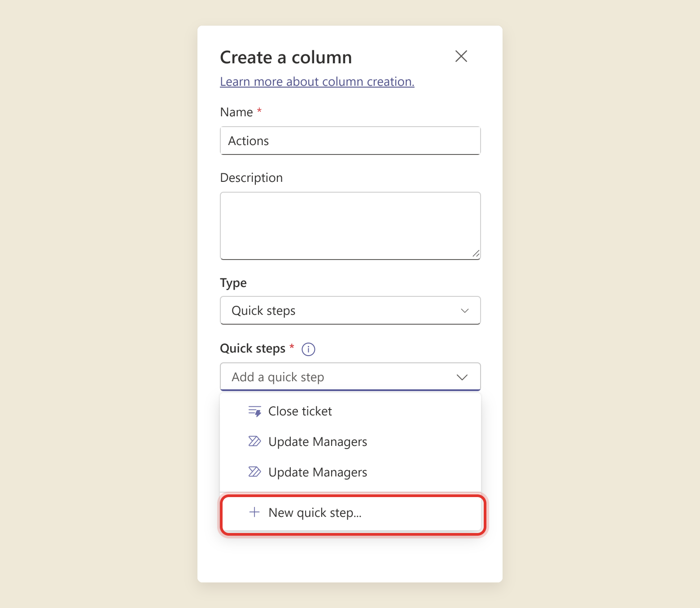Click the plus icon for New quick step
Screen dimensions: 700x608
tap(254, 512)
